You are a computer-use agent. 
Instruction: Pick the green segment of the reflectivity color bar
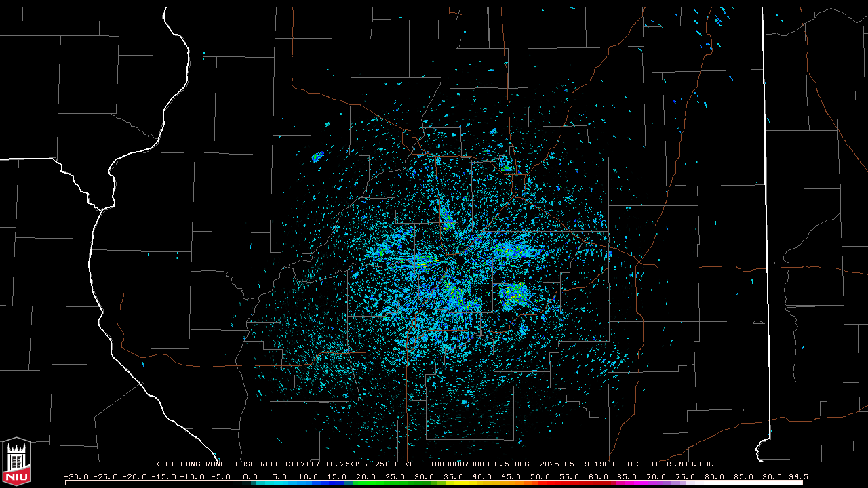click(393, 483)
